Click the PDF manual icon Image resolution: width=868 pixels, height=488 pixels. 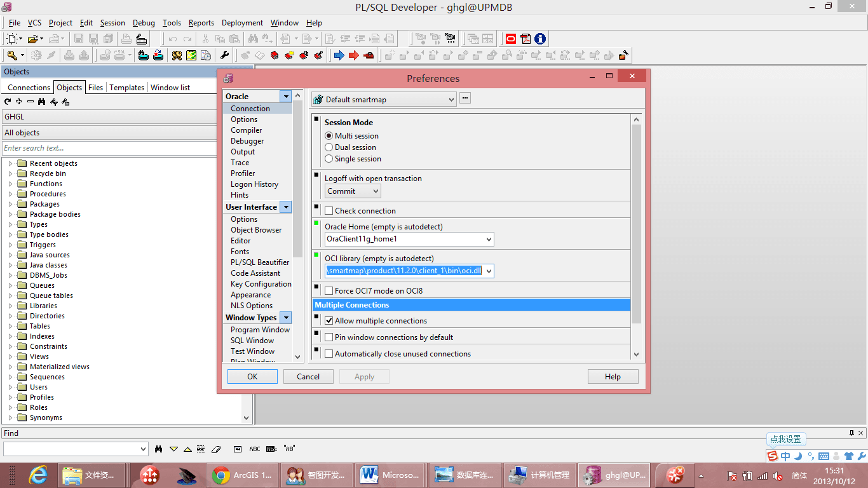click(x=526, y=39)
